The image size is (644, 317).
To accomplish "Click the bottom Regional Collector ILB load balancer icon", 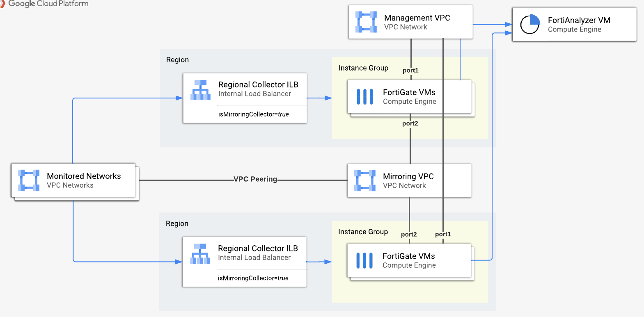I will (200, 254).
